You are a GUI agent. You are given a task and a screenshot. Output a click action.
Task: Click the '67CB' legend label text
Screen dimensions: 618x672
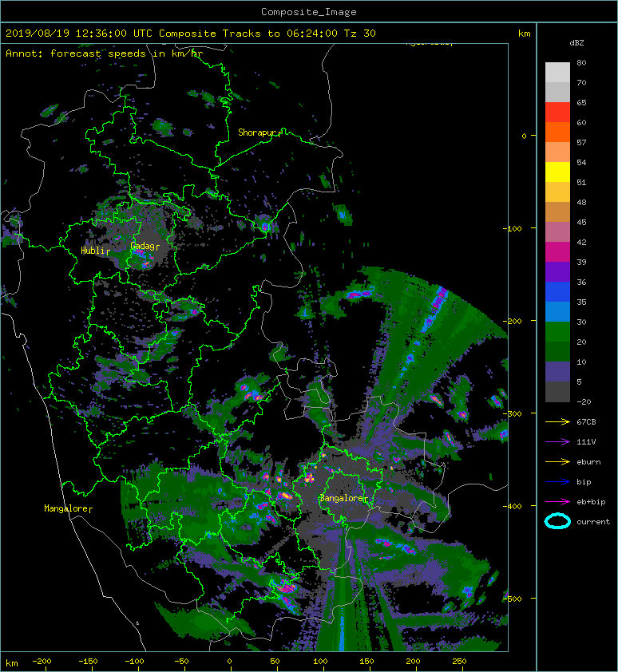pos(586,422)
